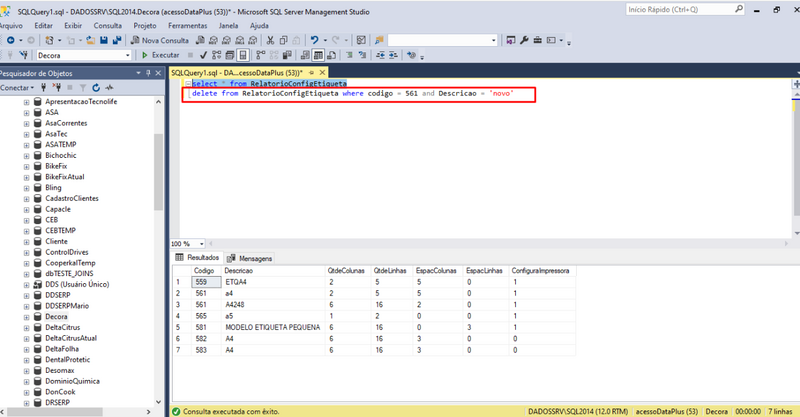Toggle Include Actual Execution Plan
This screenshot has width=800, height=417.
261,55
